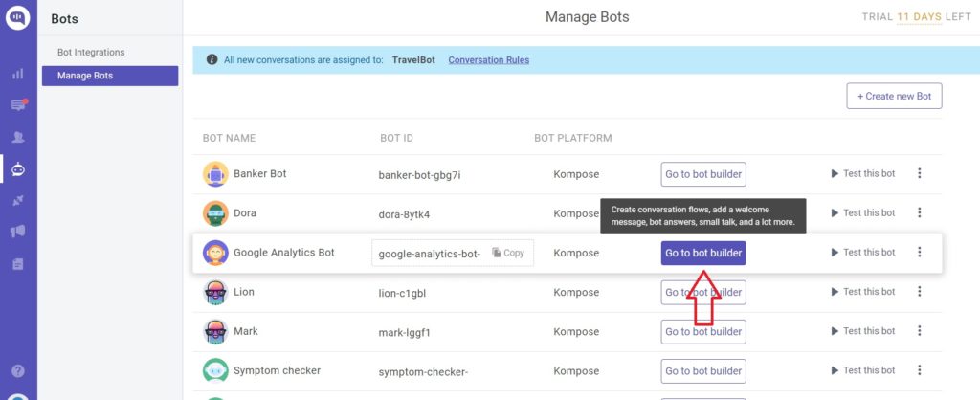Click the BOT PLATFORM column header
980x400 pixels.
point(572,138)
